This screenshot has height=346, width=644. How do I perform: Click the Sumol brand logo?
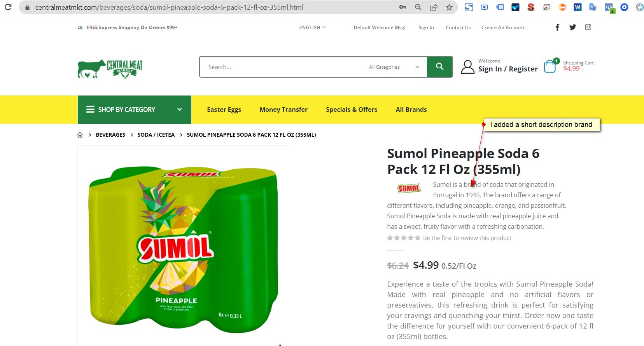409,188
